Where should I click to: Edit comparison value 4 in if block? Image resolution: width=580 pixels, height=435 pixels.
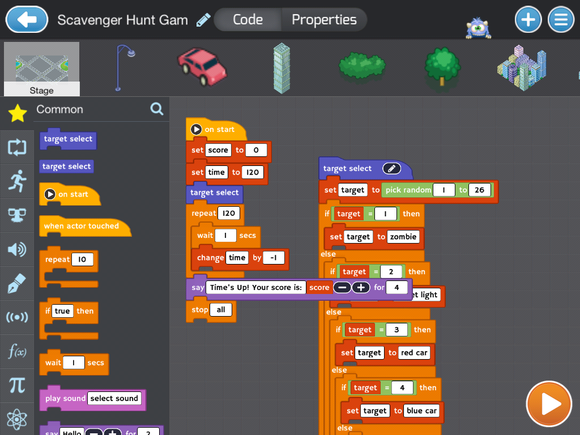402,388
